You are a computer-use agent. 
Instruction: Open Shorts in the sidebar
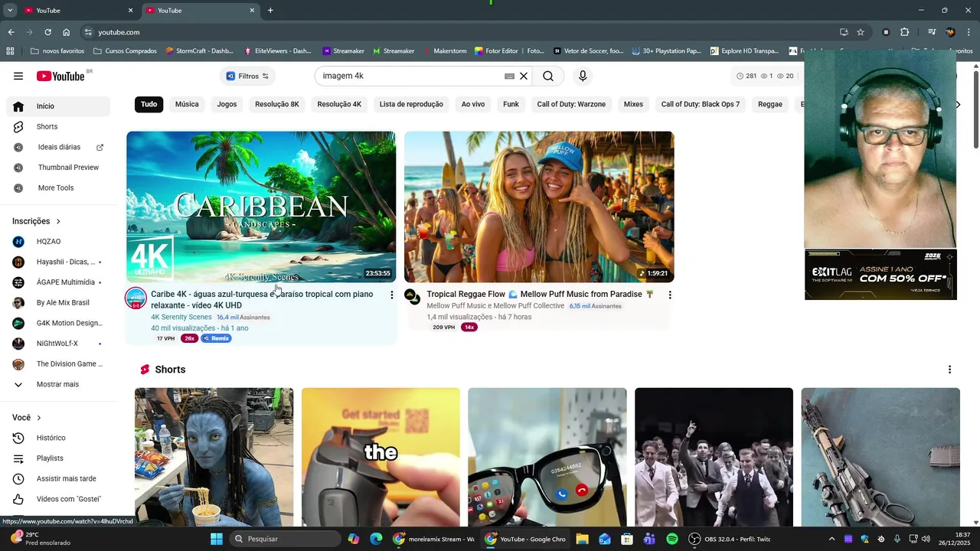point(58,126)
